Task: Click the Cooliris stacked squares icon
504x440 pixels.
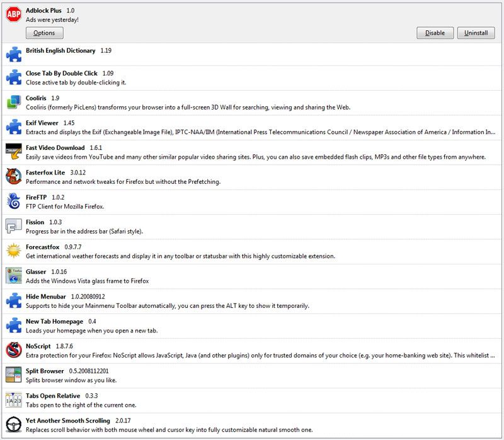Action: click(x=14, y=102)
